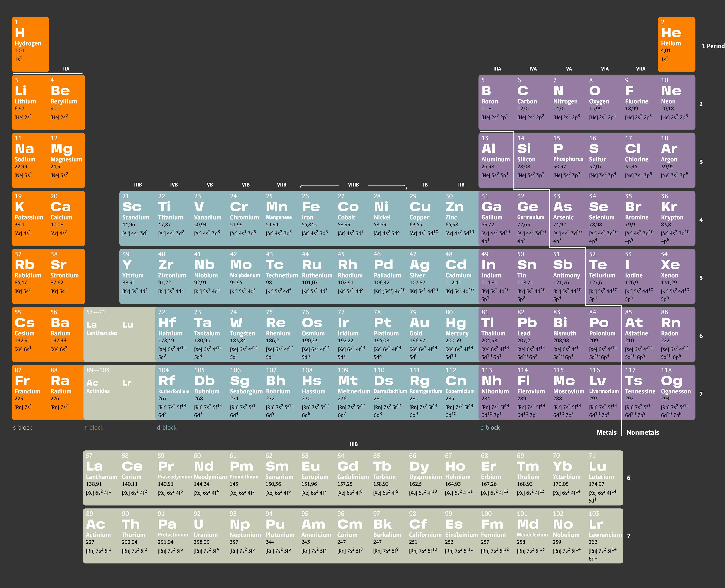The image size is (725, 588).
Task: Toggle the d-block label below the table
Action: (x=166, y=428)
